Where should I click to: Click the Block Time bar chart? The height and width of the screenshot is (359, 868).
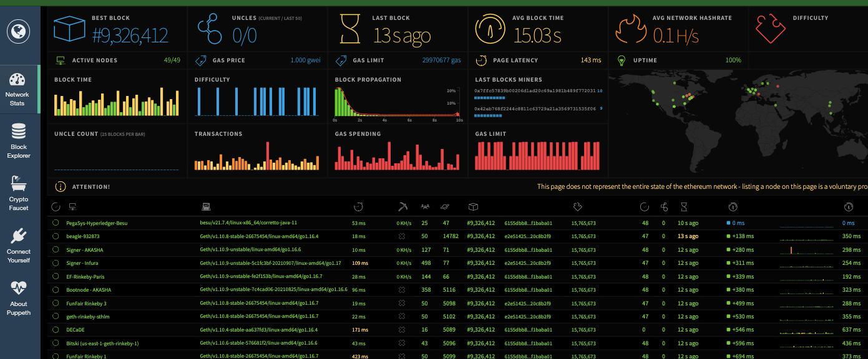click(x=117, y=102)
